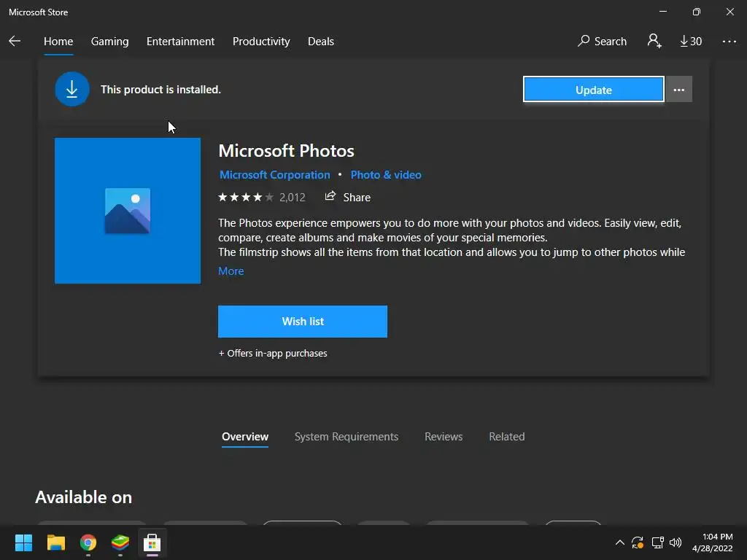Click the rating count 2,012
The width and height of the screenshot is (747, 560).
click(292, 197)
